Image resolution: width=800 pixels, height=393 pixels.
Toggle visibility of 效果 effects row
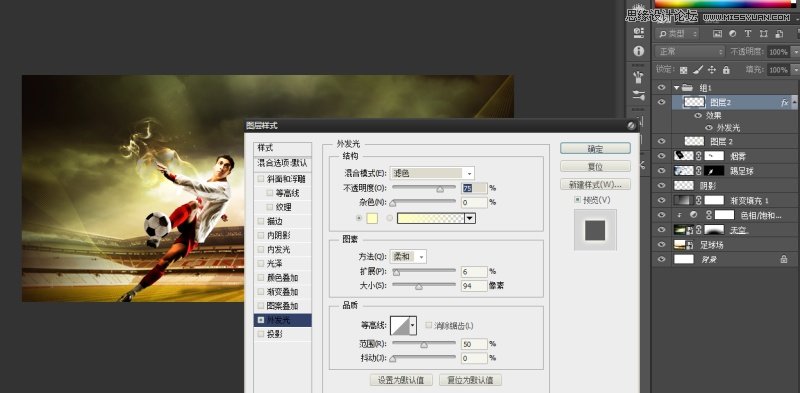point(697,116)
